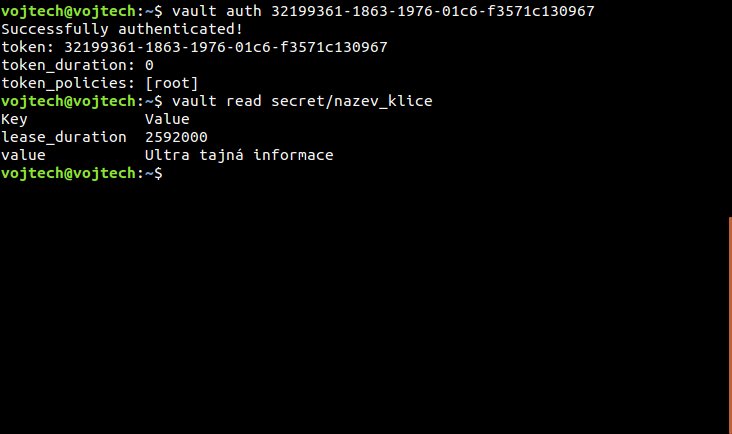Click the "secret/nazev_klice" path argument

click(352, 101)
